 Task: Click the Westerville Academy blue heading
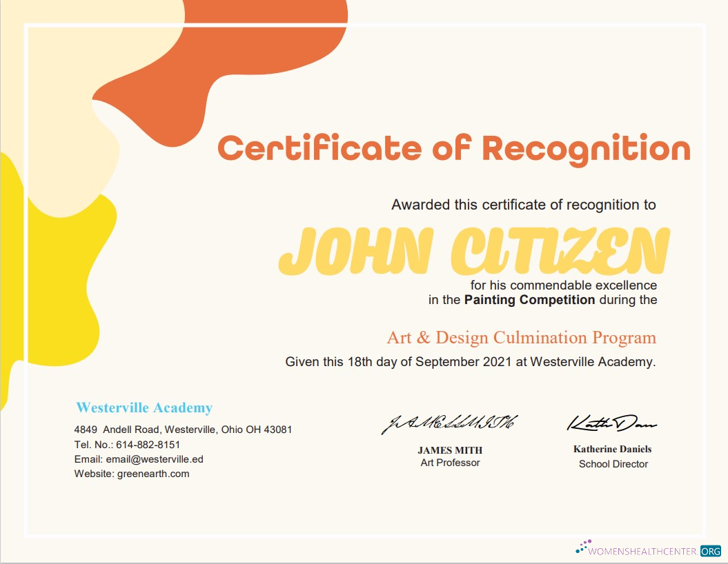click(x=144, y=407)
